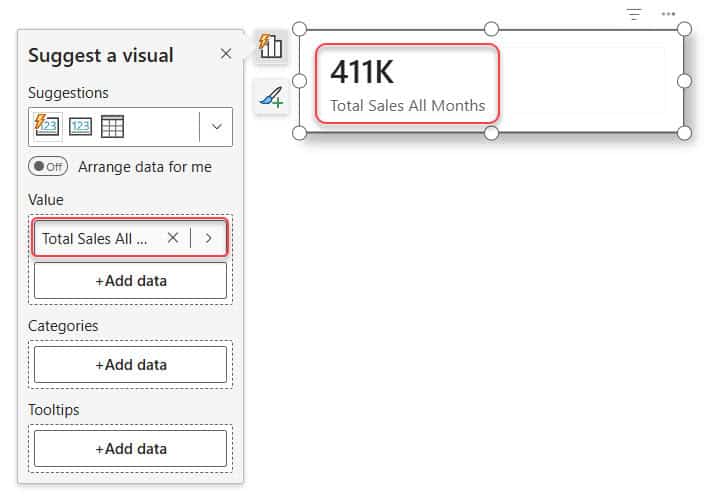The width and height of the screenshot is (710, 496).
Task: Toggle Arrange data for me switch
Action: click(x=48, y=167)
